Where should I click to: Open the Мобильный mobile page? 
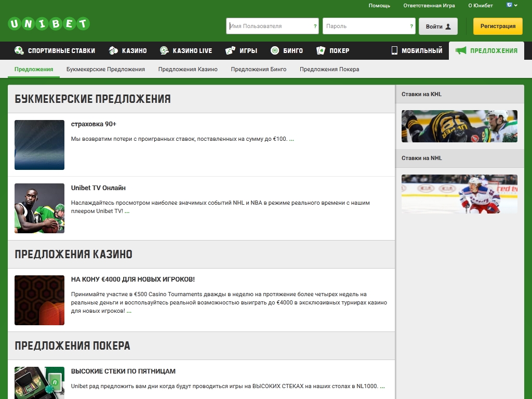pyautogui.click(x=417, y=50)
